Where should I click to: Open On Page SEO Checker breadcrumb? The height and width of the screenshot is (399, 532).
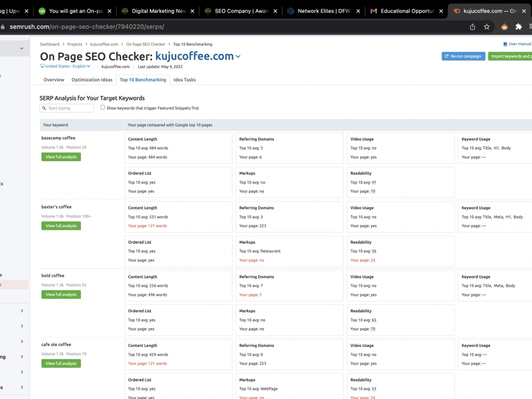pyautogui.click(x=146, y=45)
